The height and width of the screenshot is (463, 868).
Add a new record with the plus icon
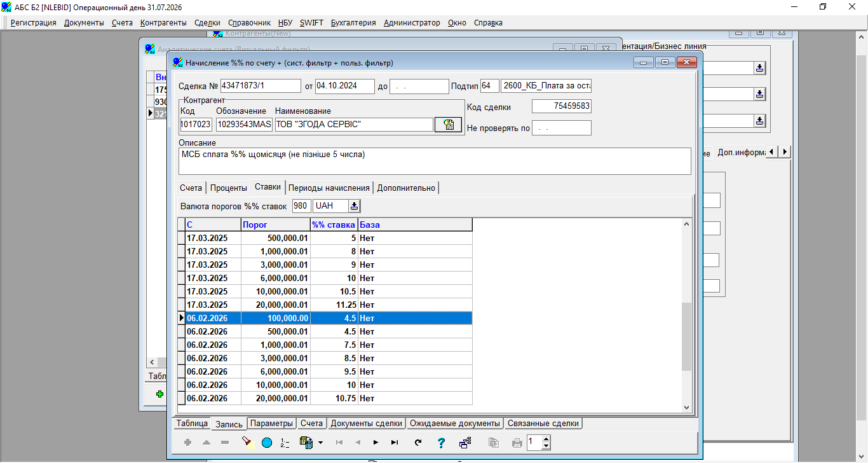[187, 443]
